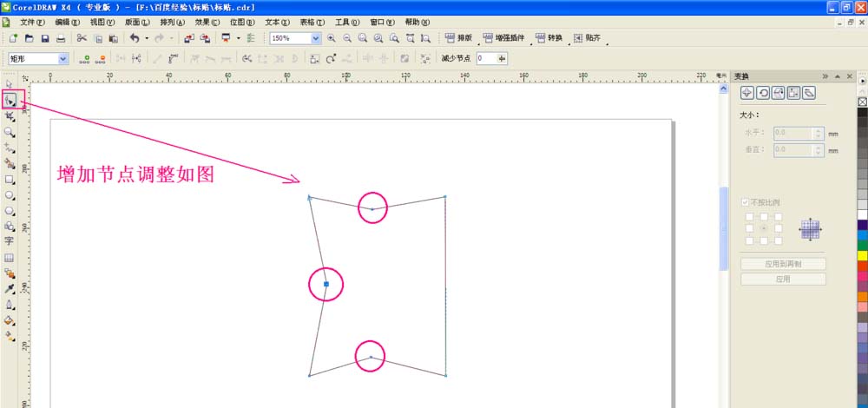Viewport: 868px width, 408px height.
Task: Open the 矩形 selection mode dropdown
Action: point(63,58)
